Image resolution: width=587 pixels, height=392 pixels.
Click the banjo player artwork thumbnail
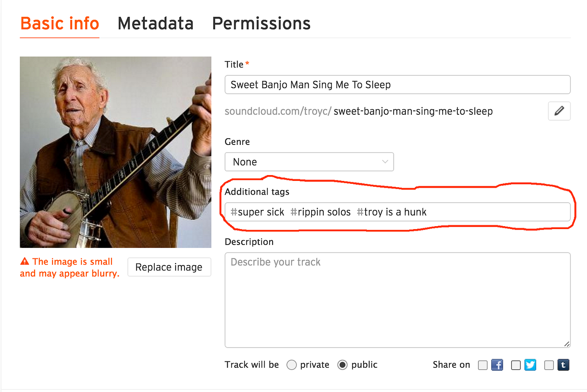[115, 152]
